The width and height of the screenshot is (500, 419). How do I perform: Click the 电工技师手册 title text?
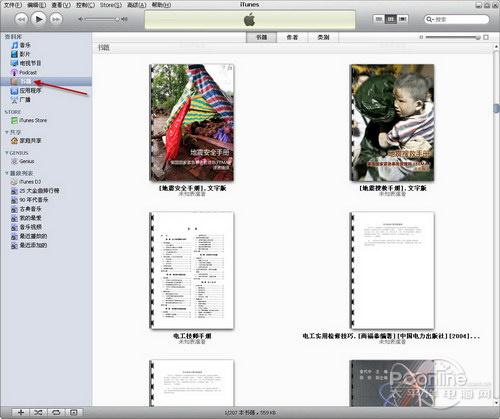(192, 336)
